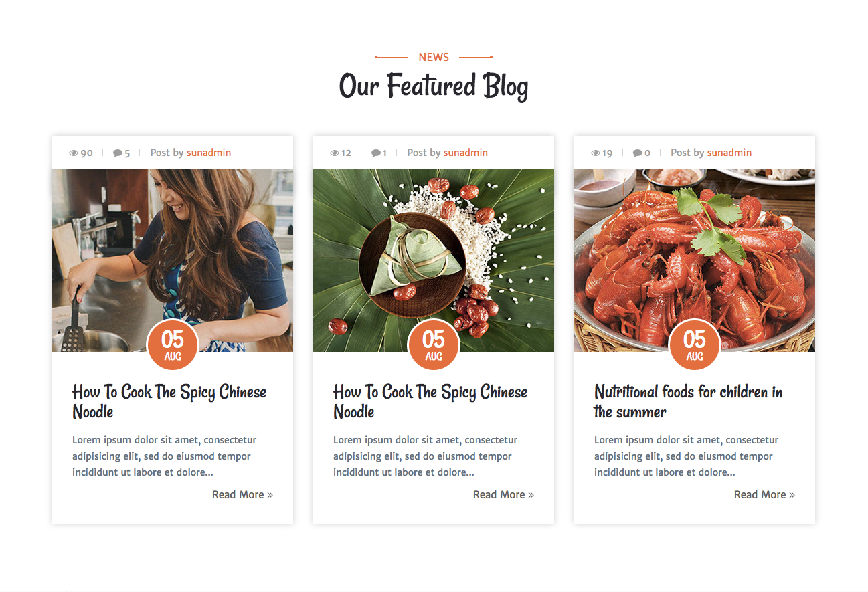Click the eye views icon showing 12

point(335,153)
